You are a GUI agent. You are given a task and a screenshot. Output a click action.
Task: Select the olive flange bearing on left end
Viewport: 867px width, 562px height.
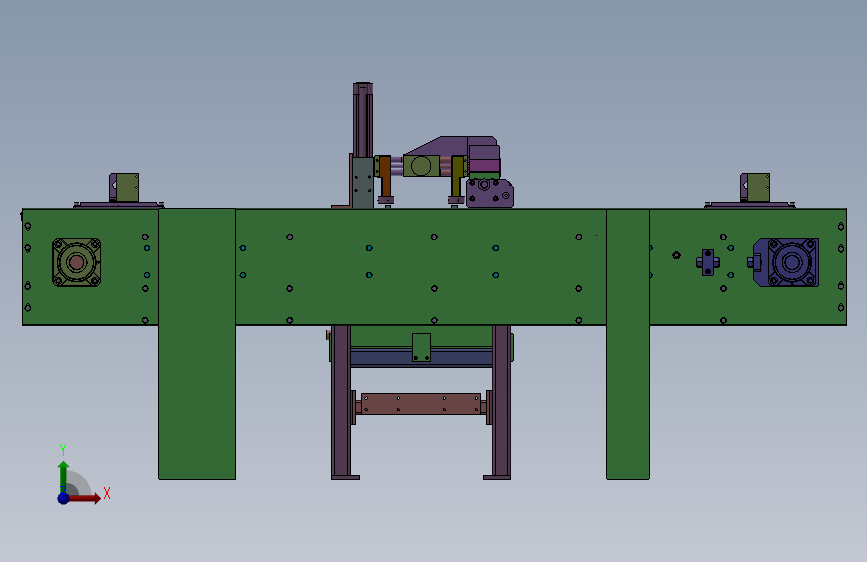pyautogui.click(x=76, y=262)
